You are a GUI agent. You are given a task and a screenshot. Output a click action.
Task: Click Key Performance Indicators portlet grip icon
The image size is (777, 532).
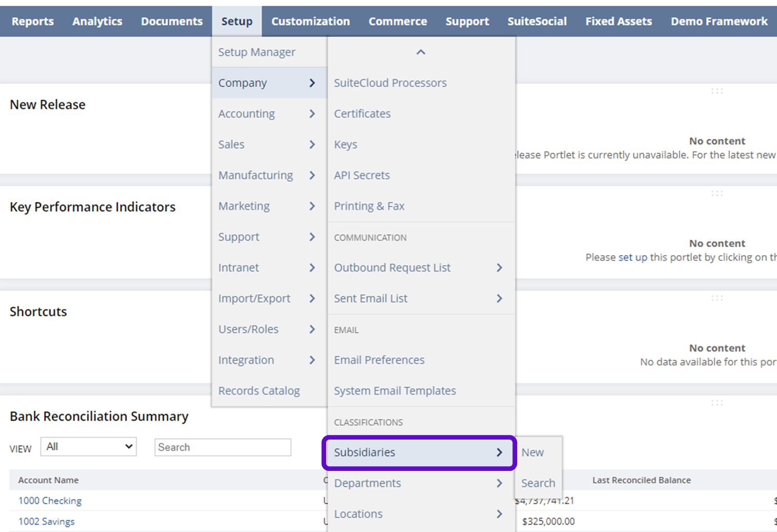tap(717, 194)
